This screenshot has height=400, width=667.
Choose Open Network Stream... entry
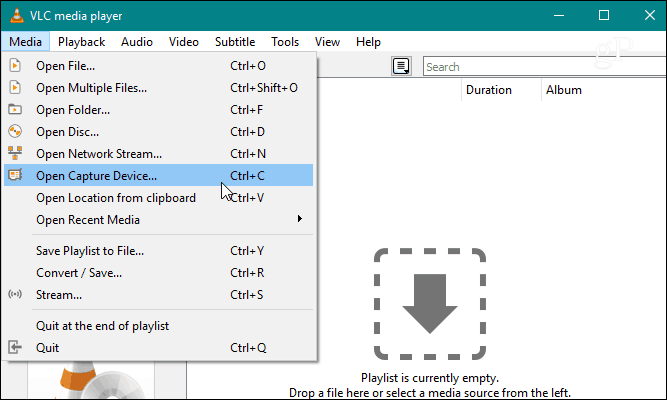[158, 154]
